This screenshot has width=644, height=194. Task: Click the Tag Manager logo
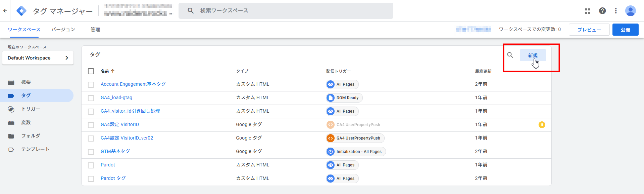click(21, 11)
